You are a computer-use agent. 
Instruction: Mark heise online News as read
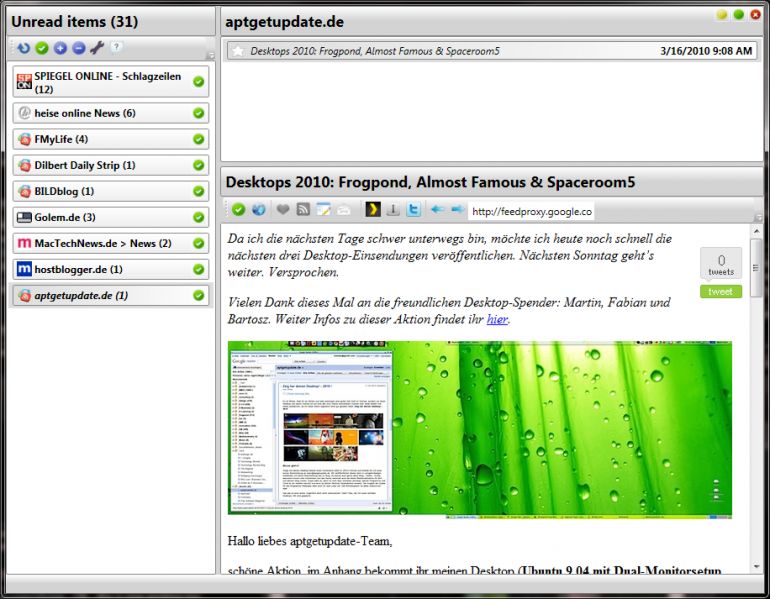(198, 113)
